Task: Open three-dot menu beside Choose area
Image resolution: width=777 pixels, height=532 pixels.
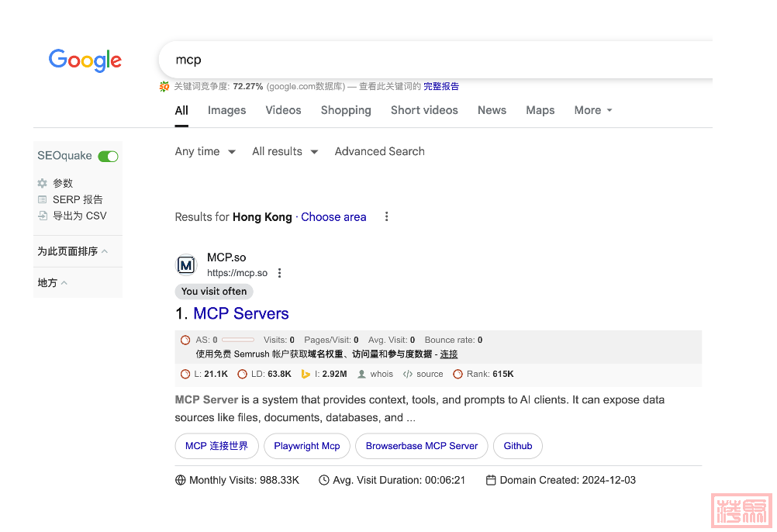Action: coord(386,217)
